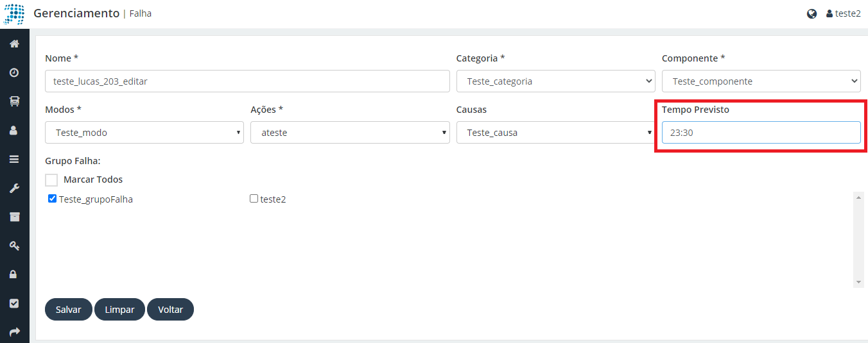Open the wrench maintenance sidebar icon

click(14, 188)
